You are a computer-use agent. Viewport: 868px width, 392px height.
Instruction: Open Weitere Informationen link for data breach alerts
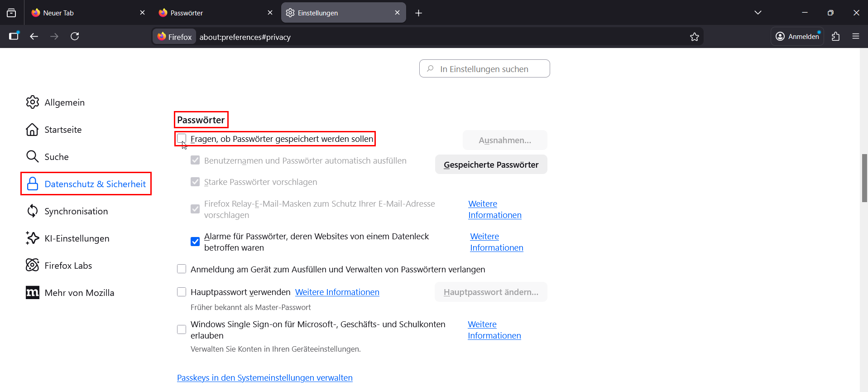coord(497,242)
